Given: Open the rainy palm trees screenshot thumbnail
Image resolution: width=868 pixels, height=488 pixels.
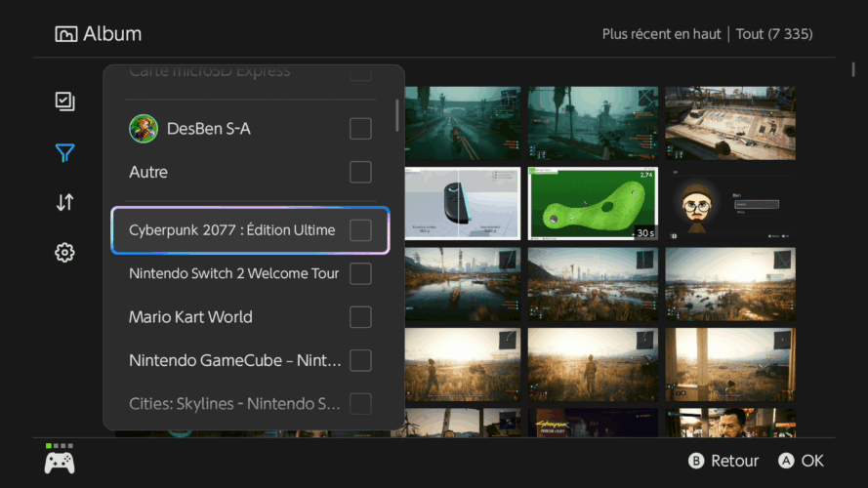Looking at the screenshot, I should (593, 123).
